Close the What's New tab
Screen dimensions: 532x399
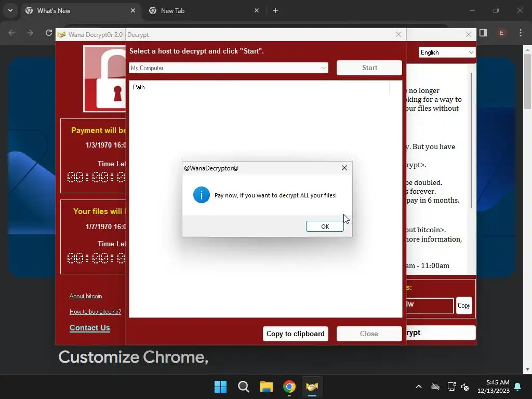(x=133, y=10)
